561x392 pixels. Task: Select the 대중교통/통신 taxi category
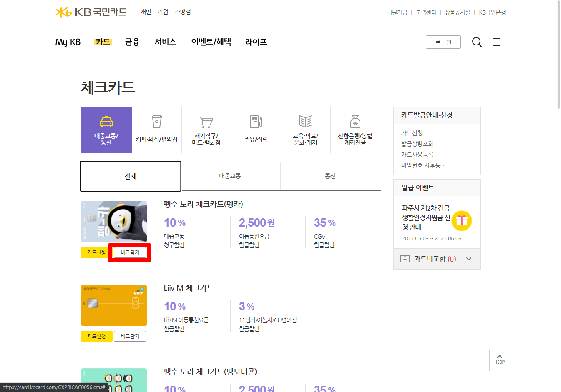pos(106,130)
